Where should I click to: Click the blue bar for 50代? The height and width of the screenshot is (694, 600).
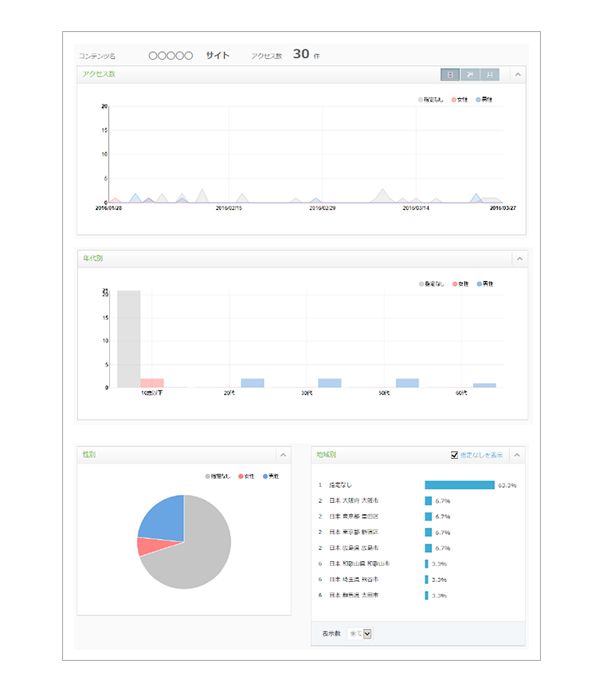click(x=407, y=383)
